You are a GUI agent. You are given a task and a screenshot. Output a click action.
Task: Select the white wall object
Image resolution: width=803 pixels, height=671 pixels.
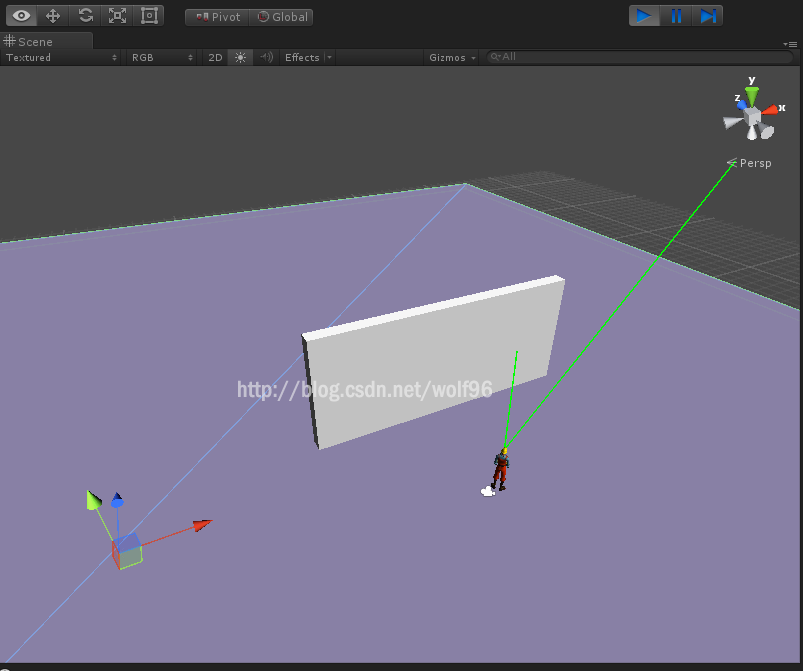433,362
